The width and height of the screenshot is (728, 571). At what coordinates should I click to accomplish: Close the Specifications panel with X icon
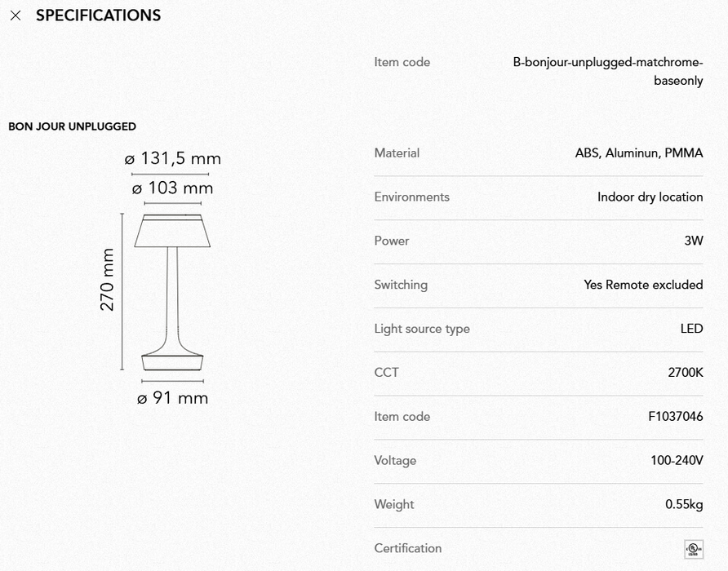tap(16, 15)
